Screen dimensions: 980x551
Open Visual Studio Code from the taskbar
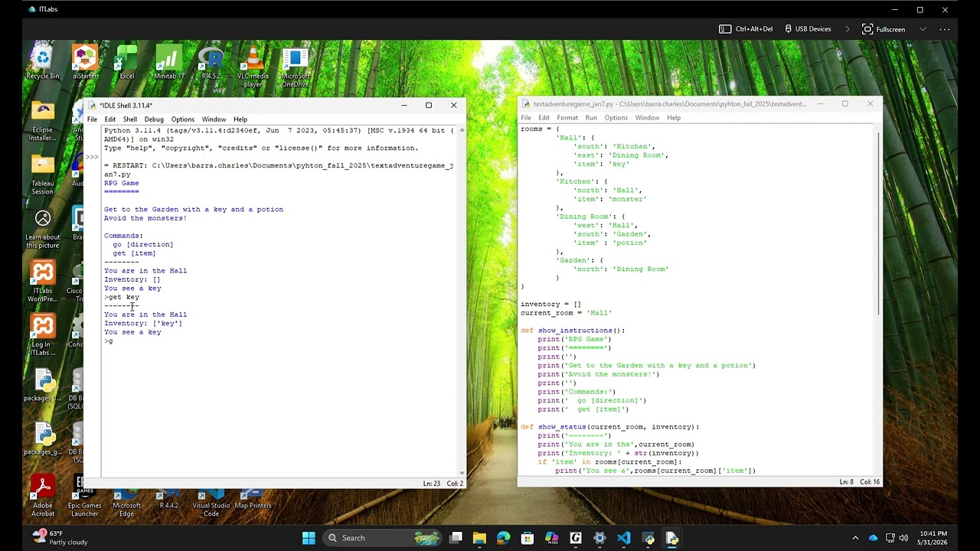[624, 538]
